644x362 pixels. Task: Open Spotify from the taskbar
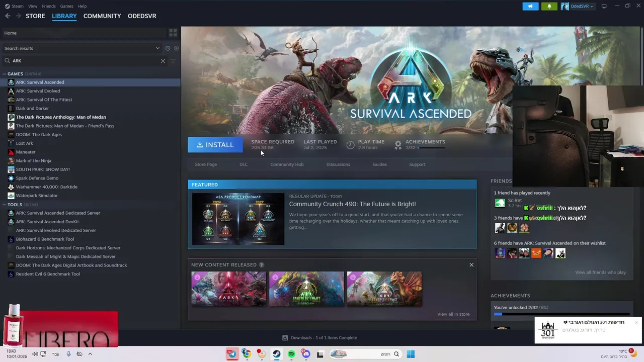[x=291, y=354]
